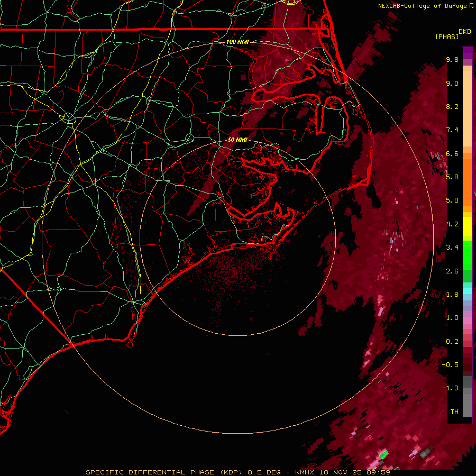This screenshot has width=476, height=476.
Task: Click the gray bottom segment of color bar
Action: click(x=467, y=407)
